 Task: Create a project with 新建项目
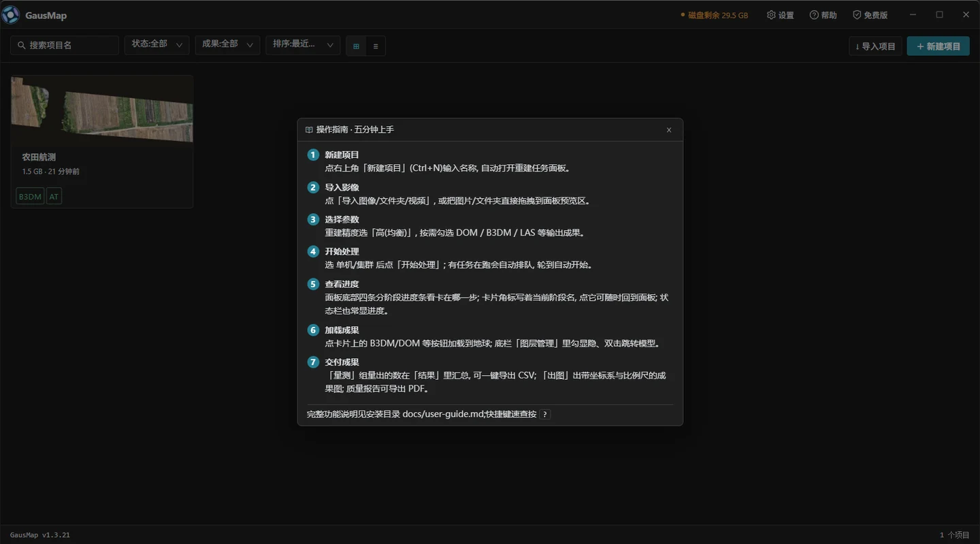coord(938,46)
